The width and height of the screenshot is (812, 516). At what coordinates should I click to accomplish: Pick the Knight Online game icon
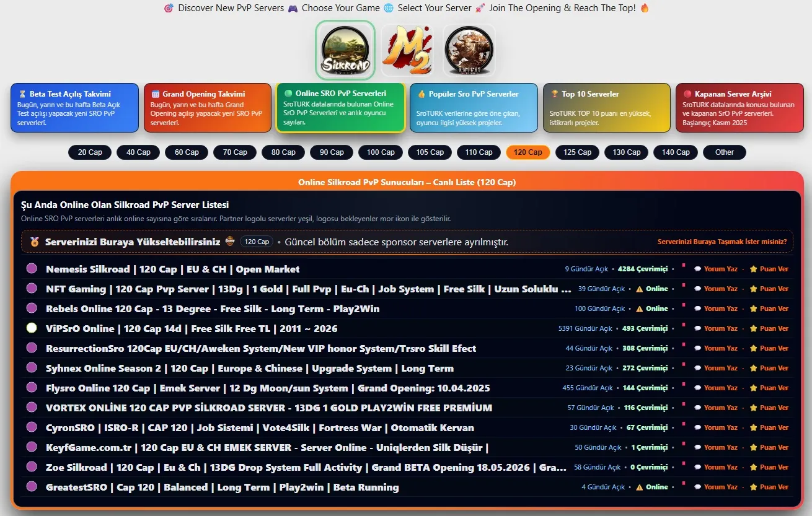tap(469, 50)
